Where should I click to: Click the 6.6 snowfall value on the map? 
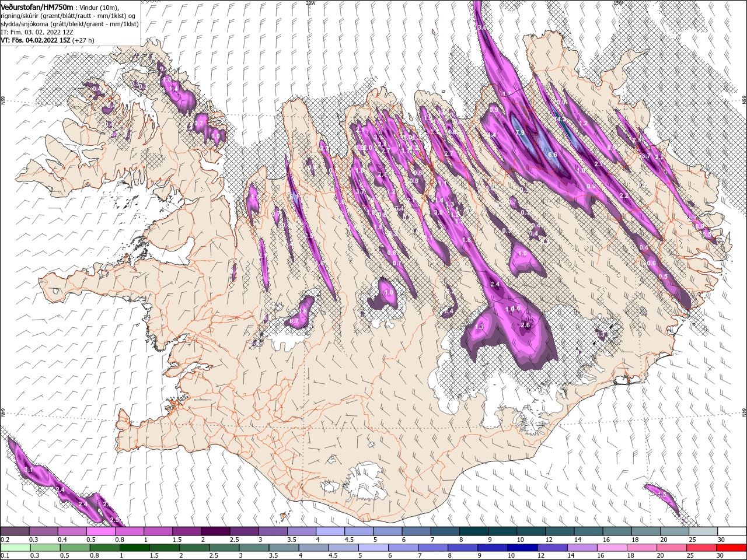[x=553, y=155]
